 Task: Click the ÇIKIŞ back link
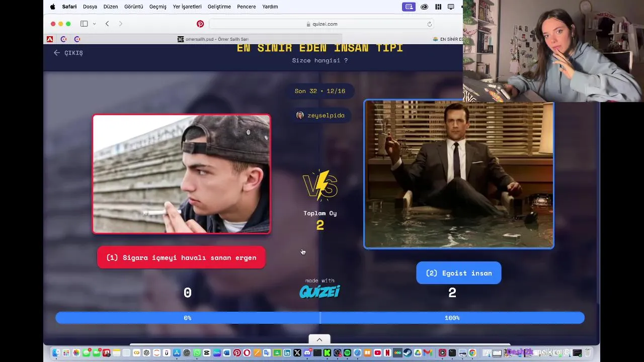68,53
